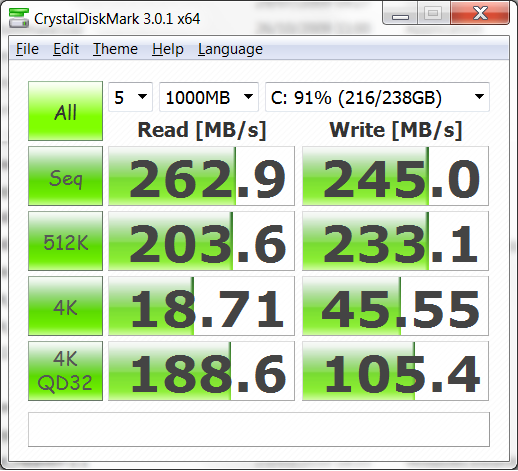Click the 4K QD32 read result 188.6
Viewport: 518px width, 471px height.
[201, 371]
